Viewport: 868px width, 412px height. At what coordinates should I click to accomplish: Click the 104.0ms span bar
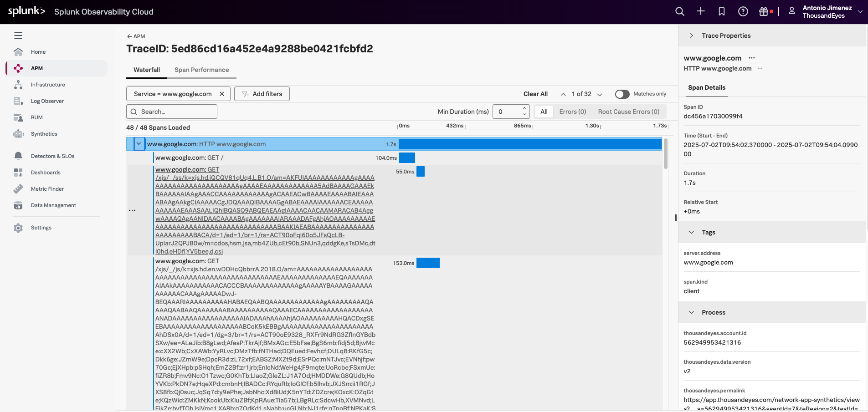407,158
